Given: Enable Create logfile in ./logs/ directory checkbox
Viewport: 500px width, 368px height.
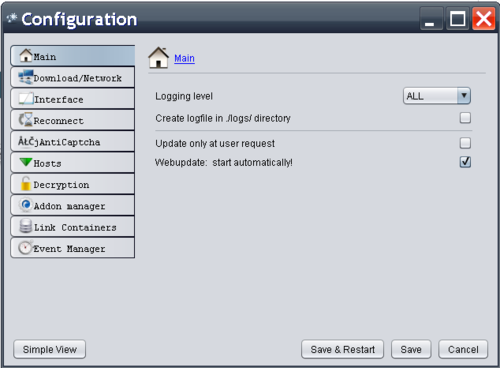Looking at the screenshot, I should tap(465, 118).
